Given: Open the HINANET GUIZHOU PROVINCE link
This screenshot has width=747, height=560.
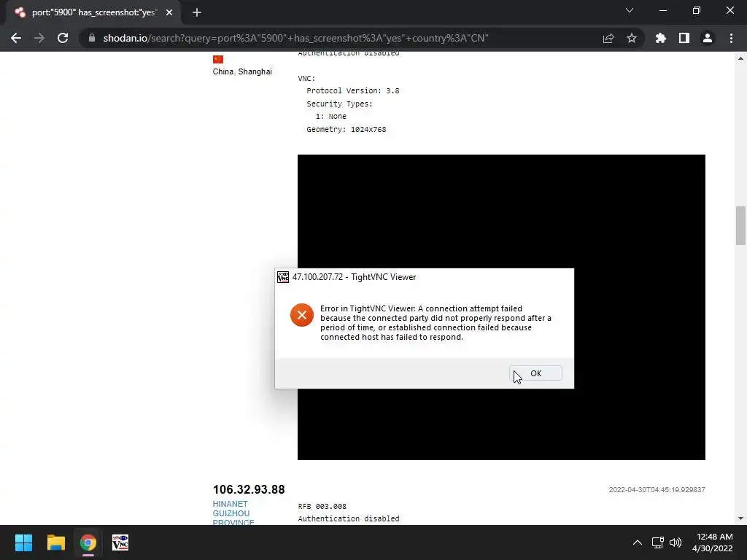Looking at the screenshot, I should 233,513.
